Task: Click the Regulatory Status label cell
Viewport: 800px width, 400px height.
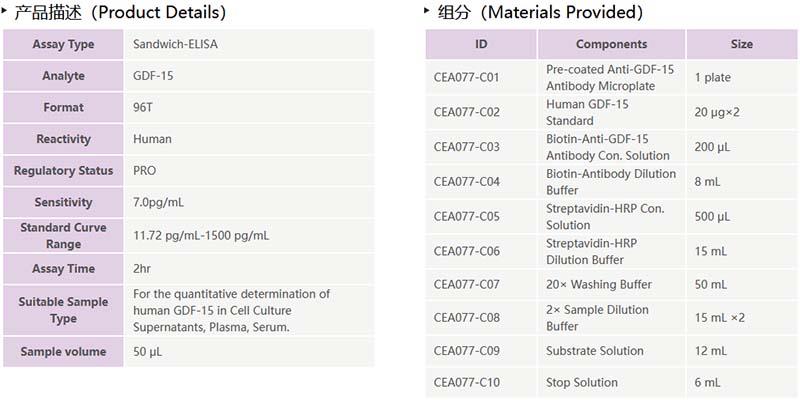Action: pyautogui.click(x=63, y=171)
